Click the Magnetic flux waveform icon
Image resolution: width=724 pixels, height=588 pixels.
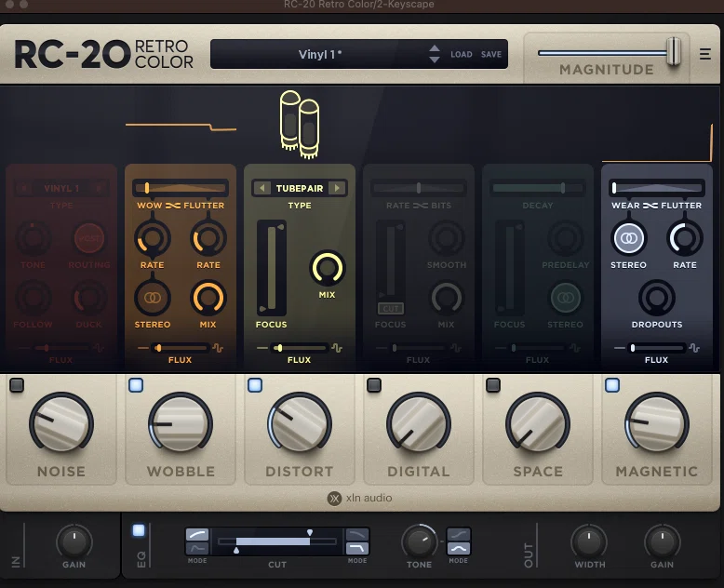tap(694, 348)
